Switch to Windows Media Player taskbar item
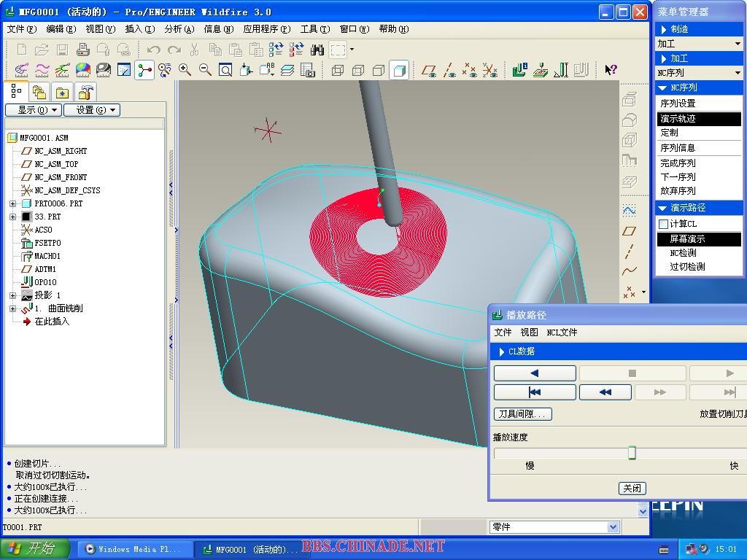 (x=134, y=550)
